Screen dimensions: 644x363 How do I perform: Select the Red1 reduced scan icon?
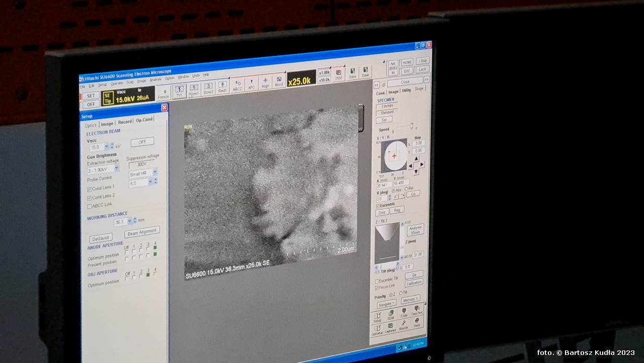point(222,87)
